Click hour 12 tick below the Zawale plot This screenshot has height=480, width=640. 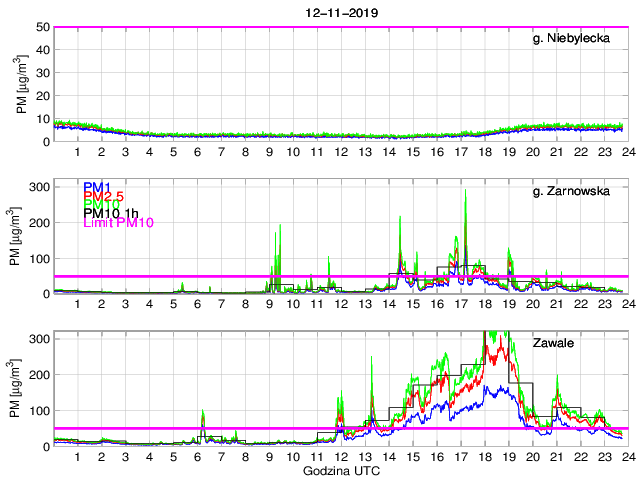(x=341, y=457)
